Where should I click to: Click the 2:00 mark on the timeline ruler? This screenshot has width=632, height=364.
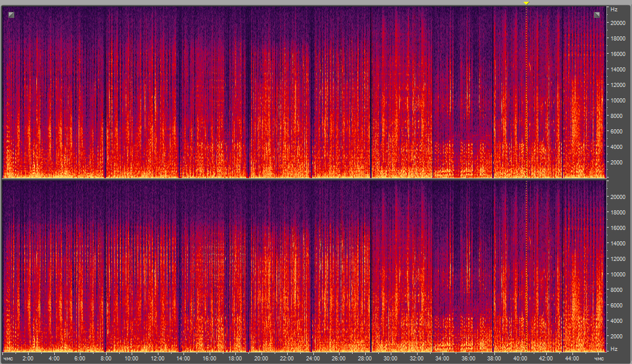(28, 359)
